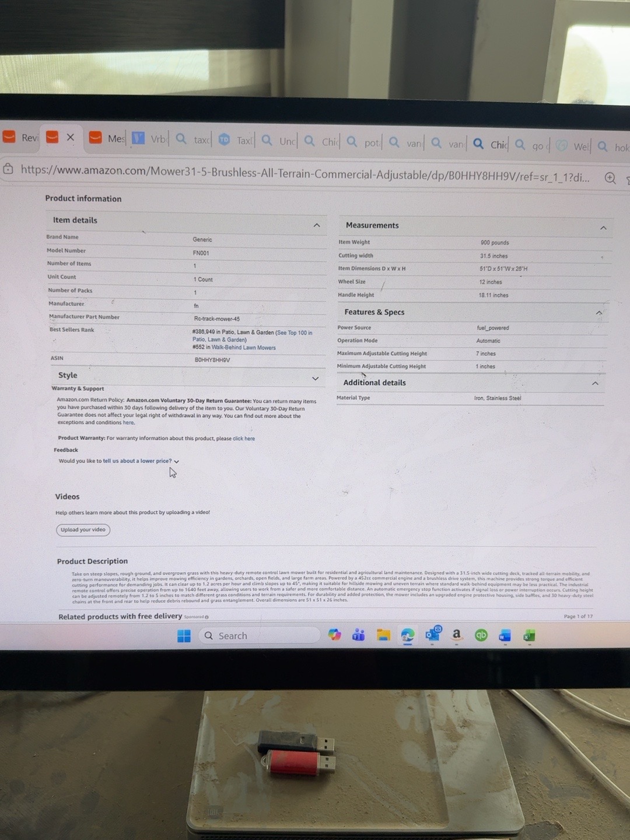Switch to the 'Vrb' browser tab
630x840 pixels.
tap(149, 138)
